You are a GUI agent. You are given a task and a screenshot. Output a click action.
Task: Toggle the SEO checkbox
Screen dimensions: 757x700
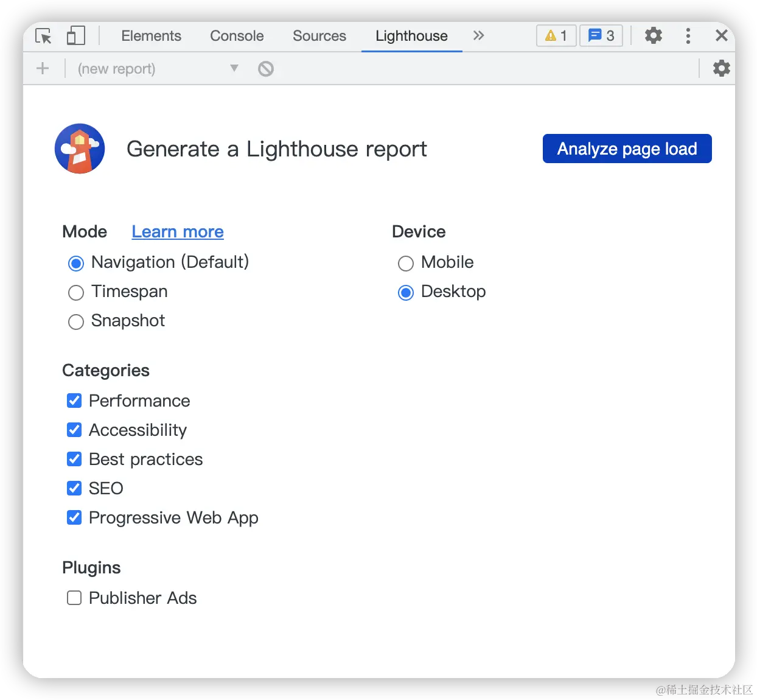(x=74, y=488)
